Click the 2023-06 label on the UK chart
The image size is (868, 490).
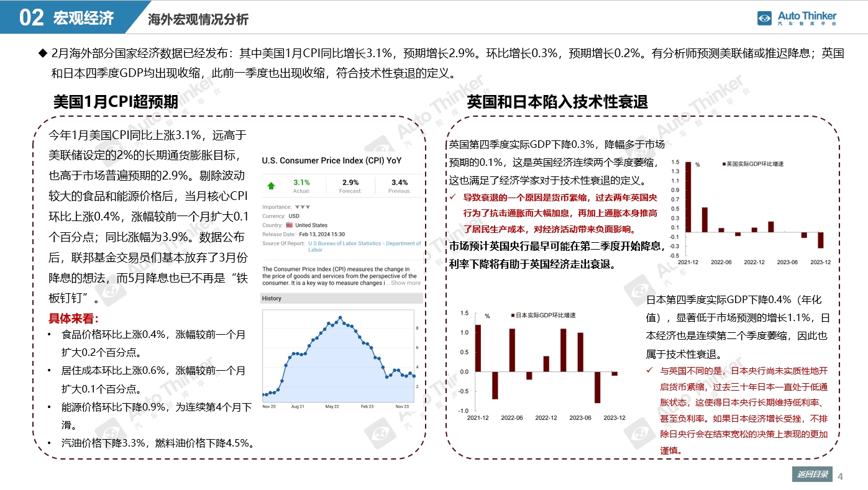point(787,262)
